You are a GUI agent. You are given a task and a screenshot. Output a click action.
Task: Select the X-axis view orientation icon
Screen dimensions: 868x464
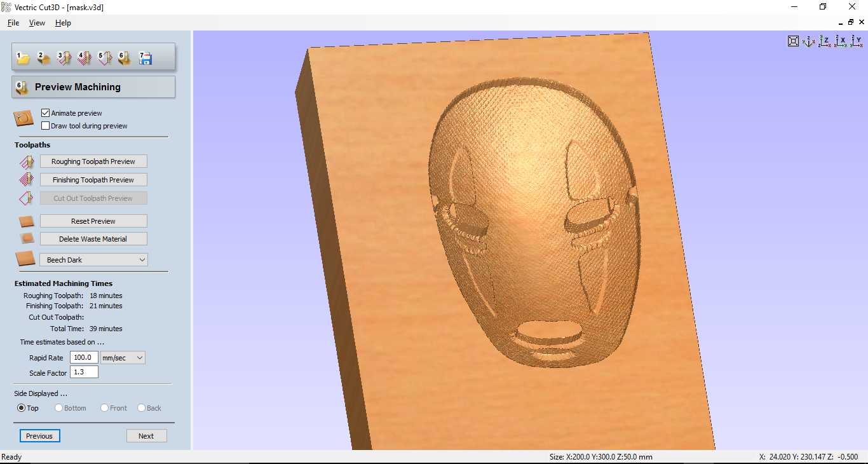click(841, 41)
